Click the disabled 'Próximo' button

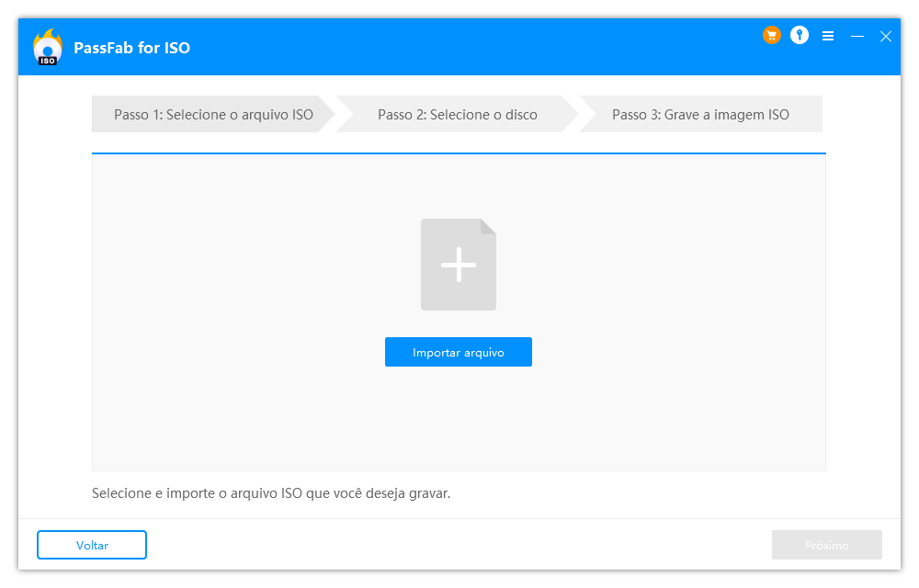pyautogui.click(x=826, y=545)
